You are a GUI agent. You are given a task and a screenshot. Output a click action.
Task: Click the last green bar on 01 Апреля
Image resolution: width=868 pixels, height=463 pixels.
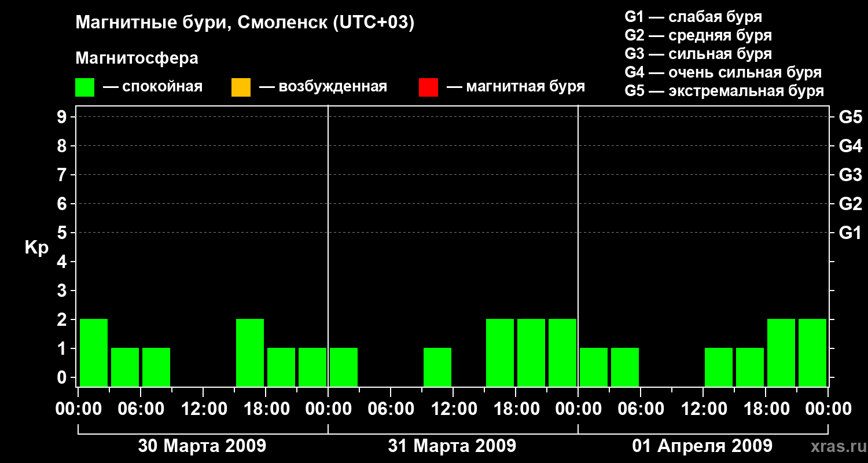812,352
